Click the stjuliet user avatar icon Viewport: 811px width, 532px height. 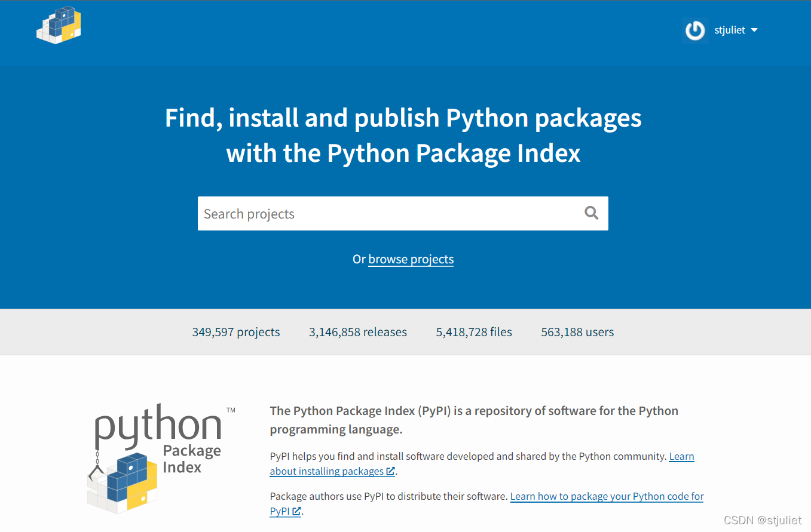(694, 30)
